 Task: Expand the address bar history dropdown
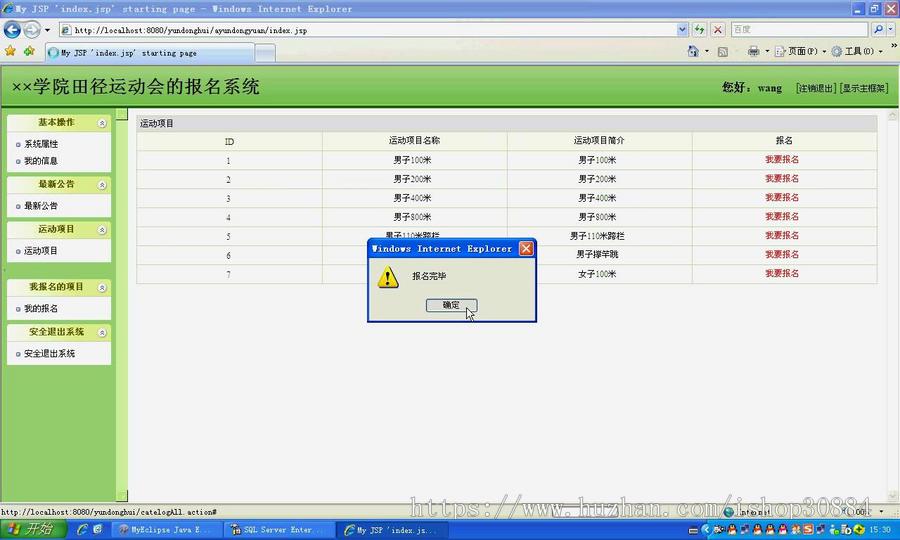(682, 30)
